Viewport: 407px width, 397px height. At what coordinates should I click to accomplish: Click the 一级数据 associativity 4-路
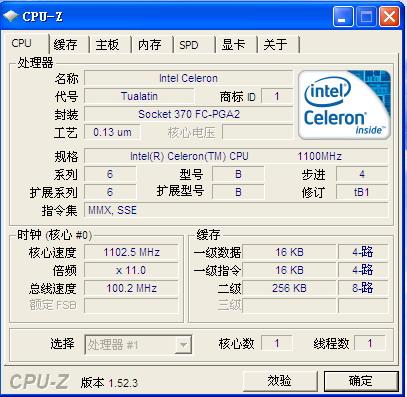(363, 252)
